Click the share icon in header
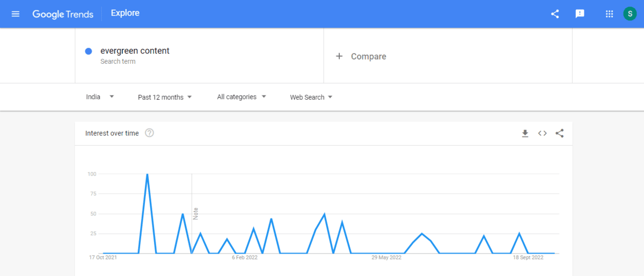Screen dimensions: 644x276 pyautogui.click(x=555, y=14)
